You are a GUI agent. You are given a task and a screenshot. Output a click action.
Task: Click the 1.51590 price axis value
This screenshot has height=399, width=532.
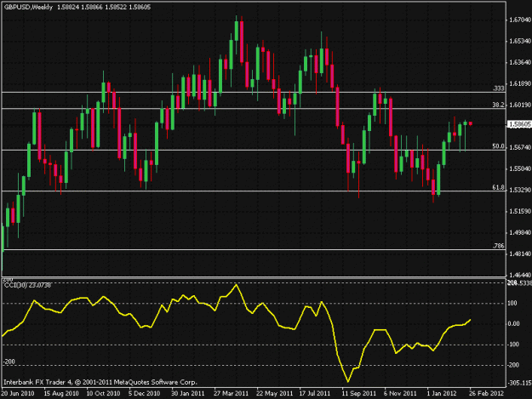pos(520,211)
